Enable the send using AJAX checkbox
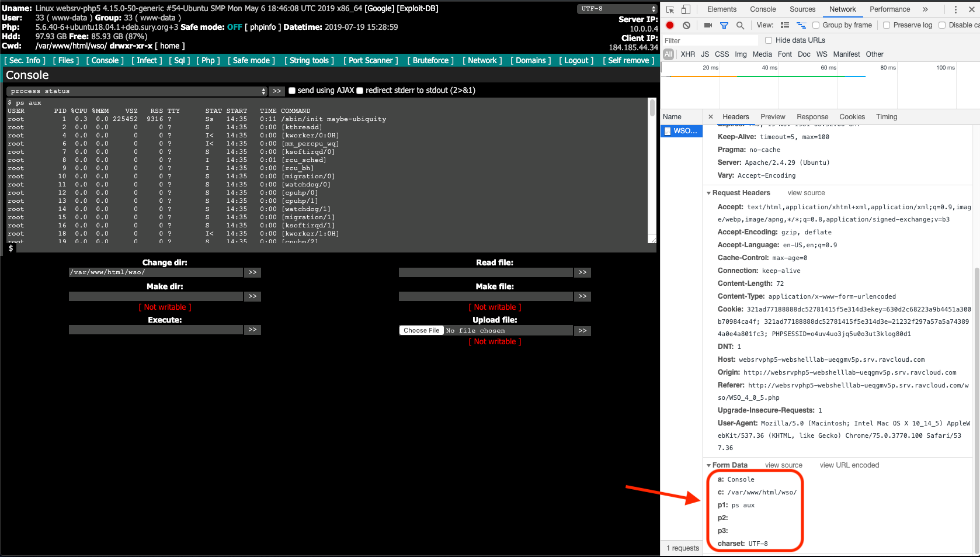This screenshot has height=557, width=980. pos(292,91)
